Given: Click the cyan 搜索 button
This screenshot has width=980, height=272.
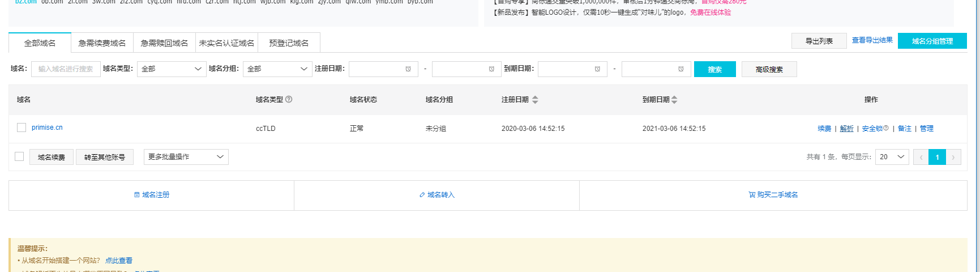Looking at the screenshot, I should coord(715,69).
